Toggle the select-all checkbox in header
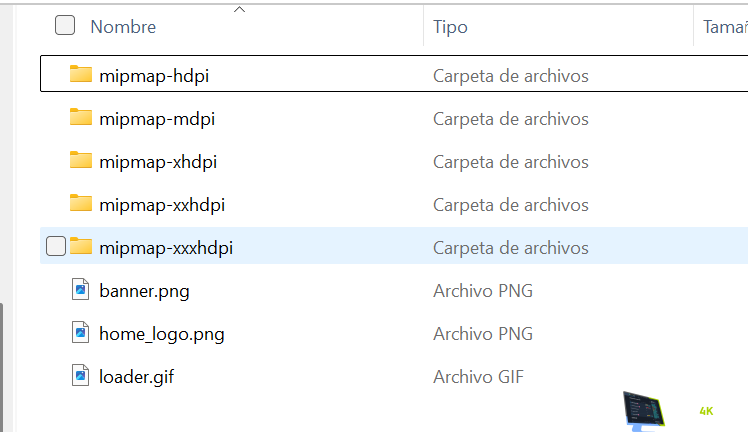This screenshot has width=748, height=432. 65,26
